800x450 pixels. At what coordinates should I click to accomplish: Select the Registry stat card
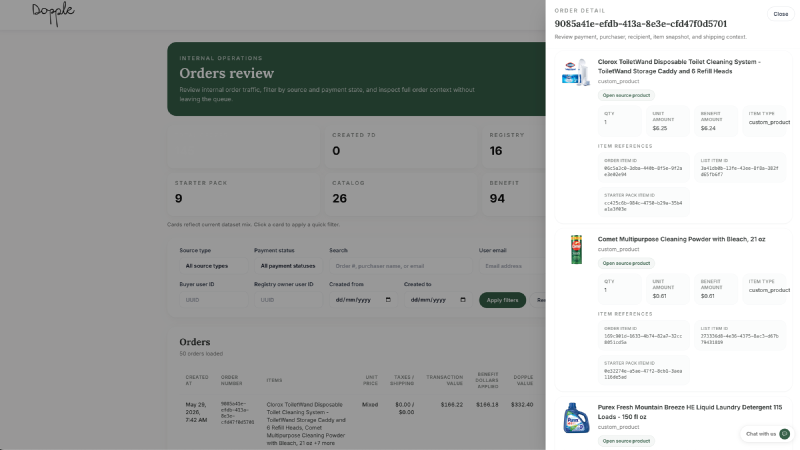click(514, 147)
